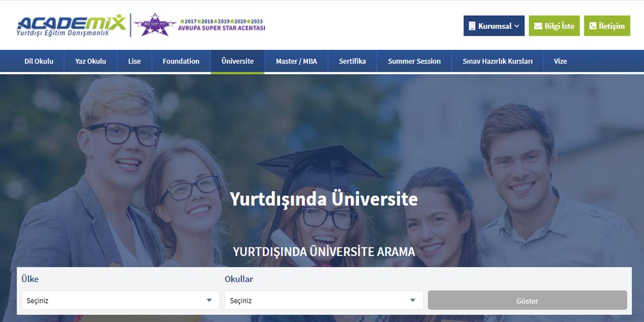The width and height of the screenshot is (644, 322).
Task: Select Lise from the navigation bar
Action: click(134, 61)
